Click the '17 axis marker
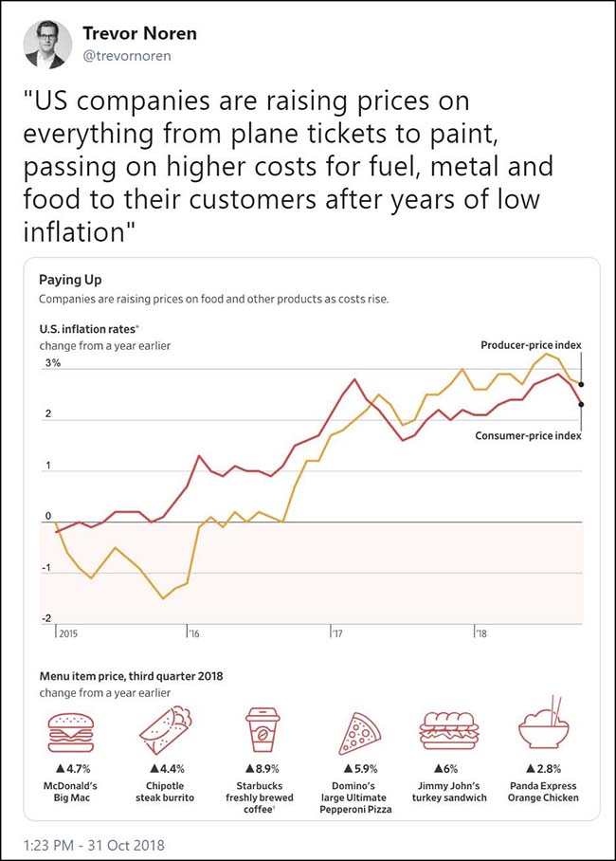Screen dimensions: 616x861 pos(336,632)
